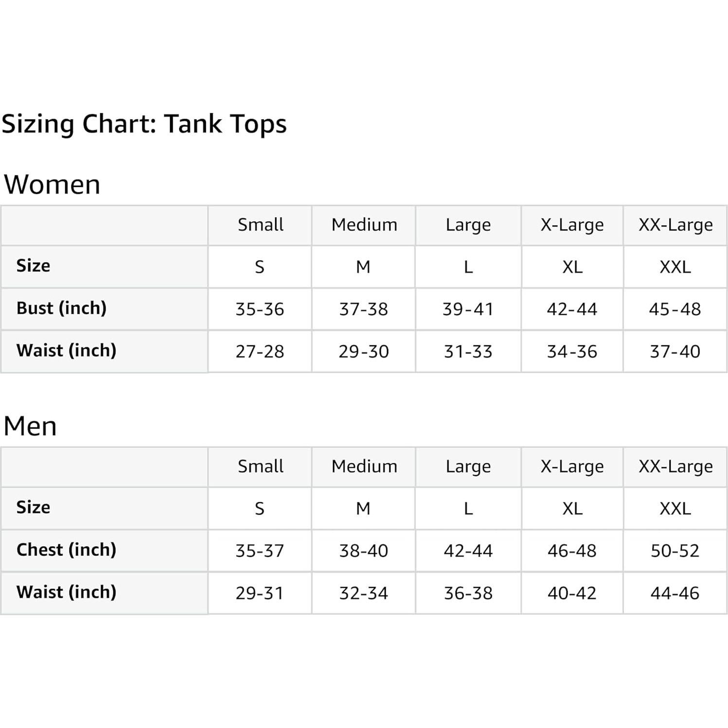
Task: Click the 'Sizing Chart: Tank Tops' title
Action: 144,124
